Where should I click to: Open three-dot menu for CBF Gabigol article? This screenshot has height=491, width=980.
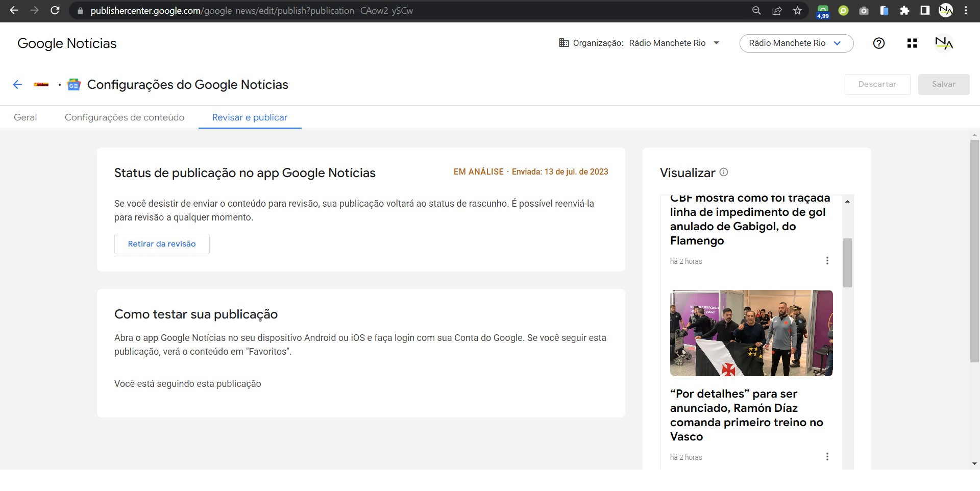pos(827,261)
